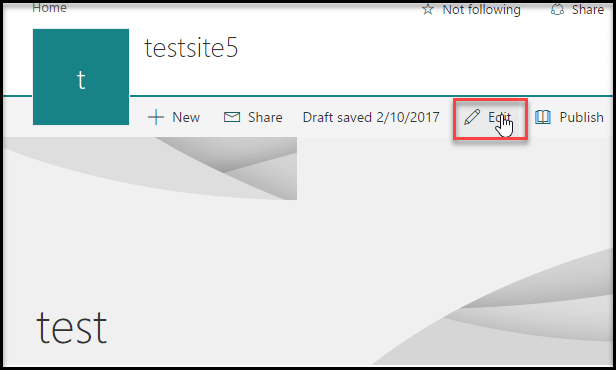Click the envelope Share icon
The width and height of the screenshot is (616, 370).
(x=232, y=117)
